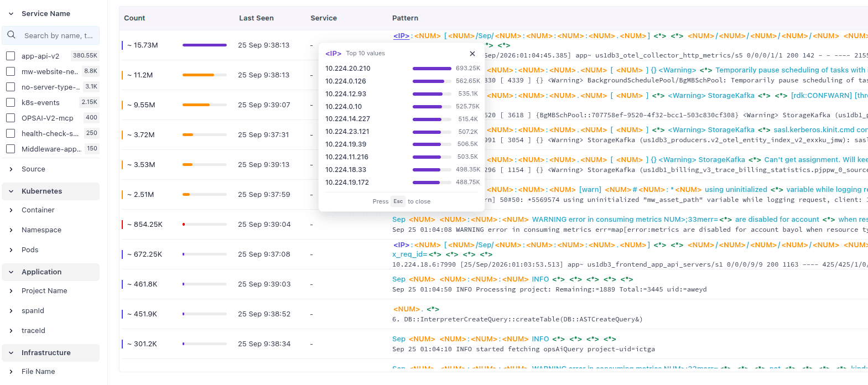Collapse the Infrastructure group
The width and height of the screenshot is (868, 385).
pyautogui.click(x=11, y=353)
